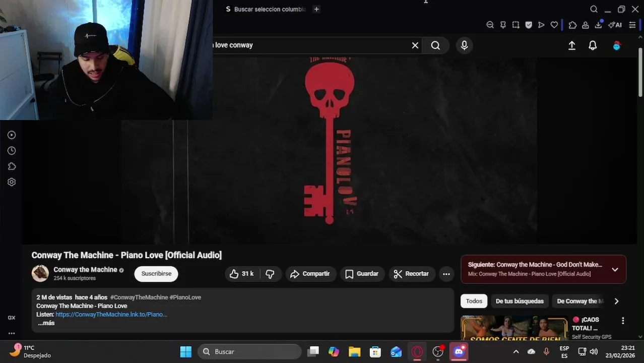Click the zoom out magnifier in browser toolbar

490,25
